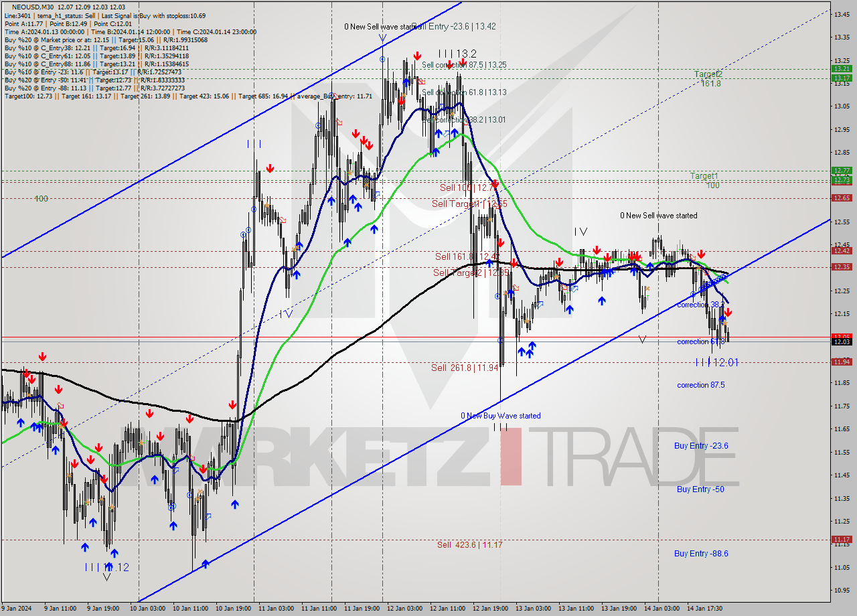Select the green 161.8 label

(711, 83)
